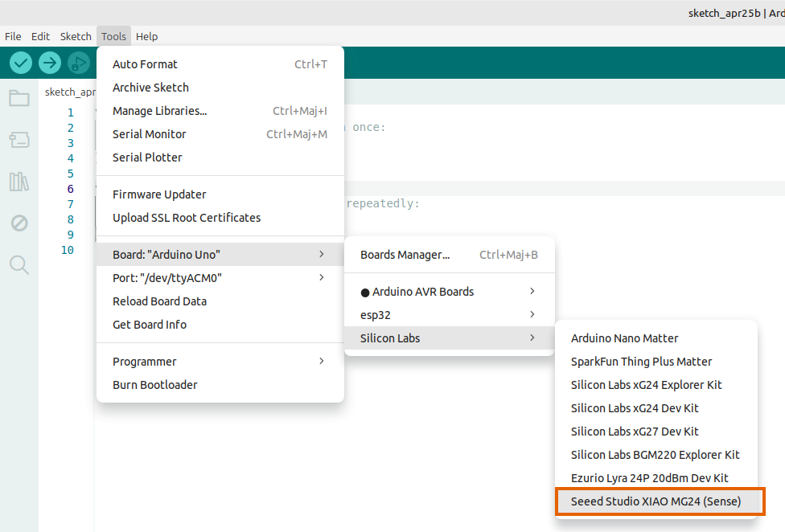This screenshot has height=532, width=785.
Task: Click line number 6 in gutter
Action: (x=71, y=189)
